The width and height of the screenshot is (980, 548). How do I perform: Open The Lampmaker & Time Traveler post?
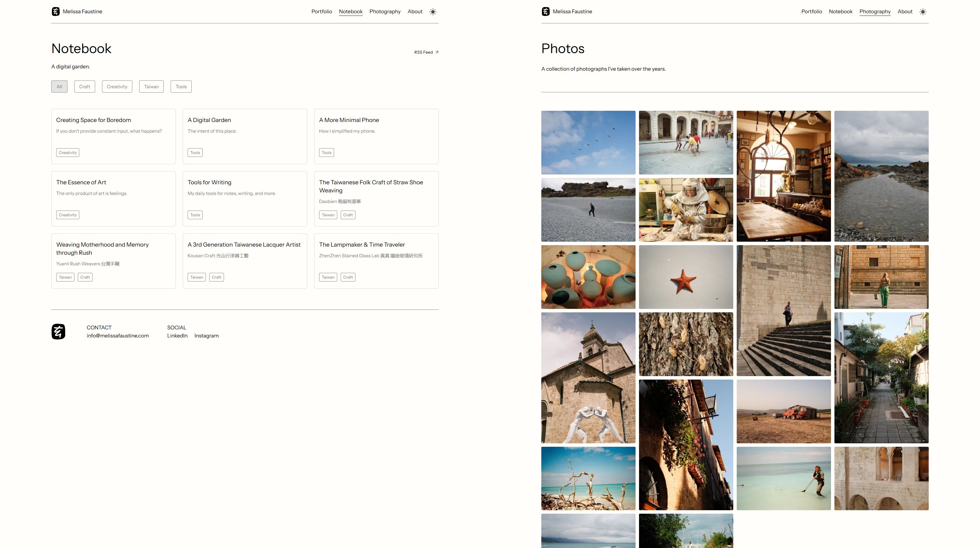pos(362,245)
